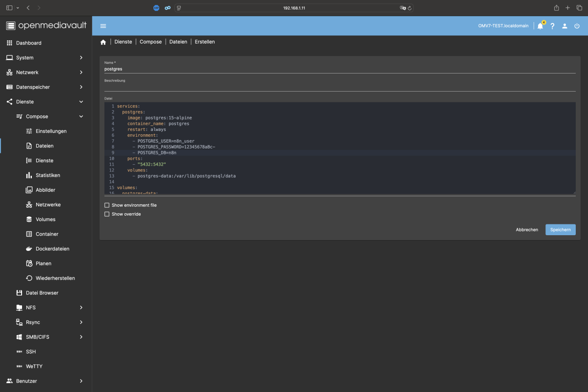This screenshot has width=588, height=392.
Task: Enable Show environment file checkbox
Action: coord(107,205)
